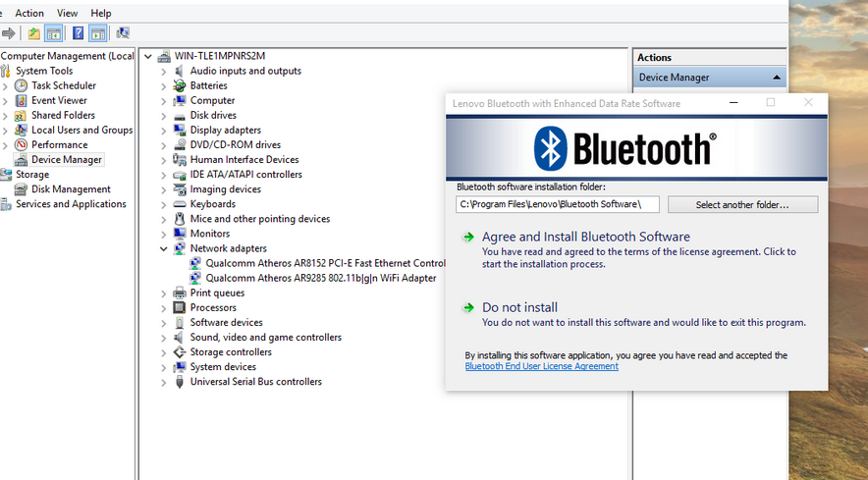The image size is (868, 480).
Task: Select Event Viewer in console tree
Action: click(59, 100)
